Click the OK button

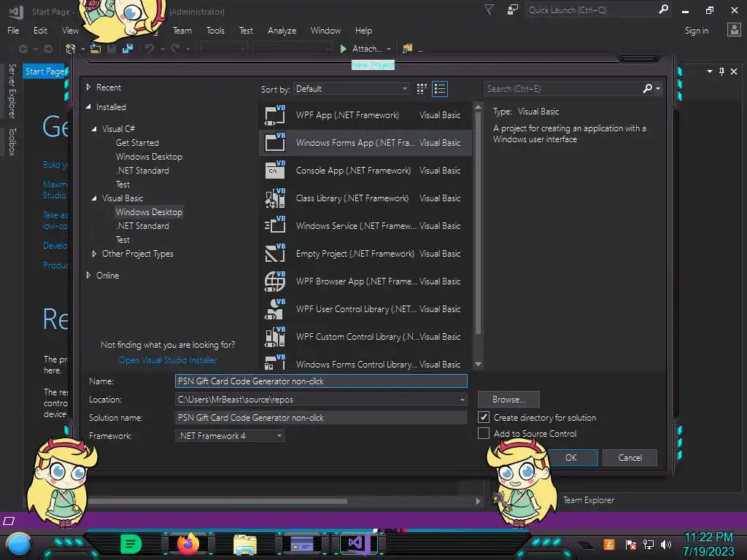(571, 458)
